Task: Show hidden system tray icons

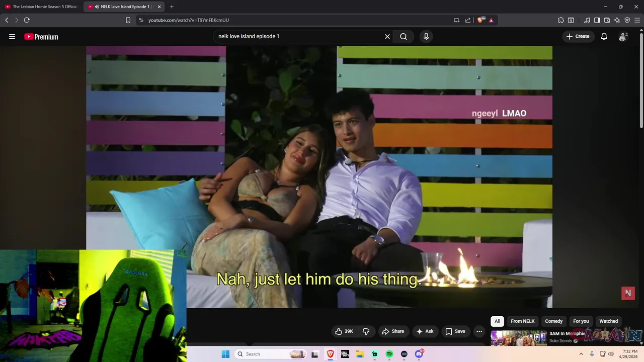Action: click(581, 354)
